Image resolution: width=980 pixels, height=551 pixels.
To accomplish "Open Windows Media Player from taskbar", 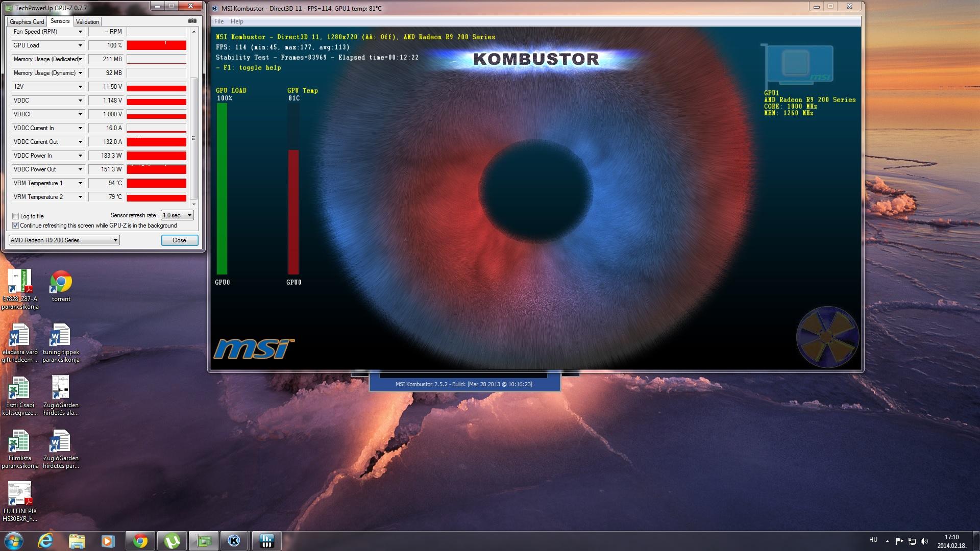I will tap(108, 541).
